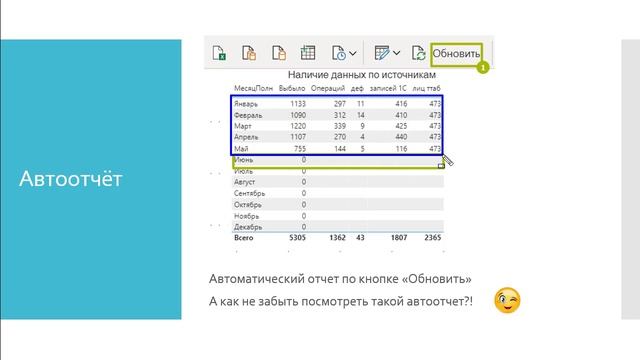The height and width of the screenshot is (360, 640).
Task: Click the Transform data table-pencil icon
Action: coord(382,53)
